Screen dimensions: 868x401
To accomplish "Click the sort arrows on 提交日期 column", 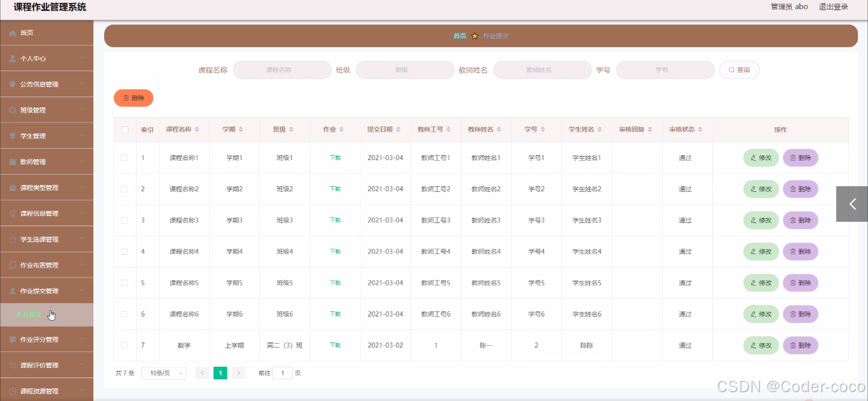I will point(398,130).
